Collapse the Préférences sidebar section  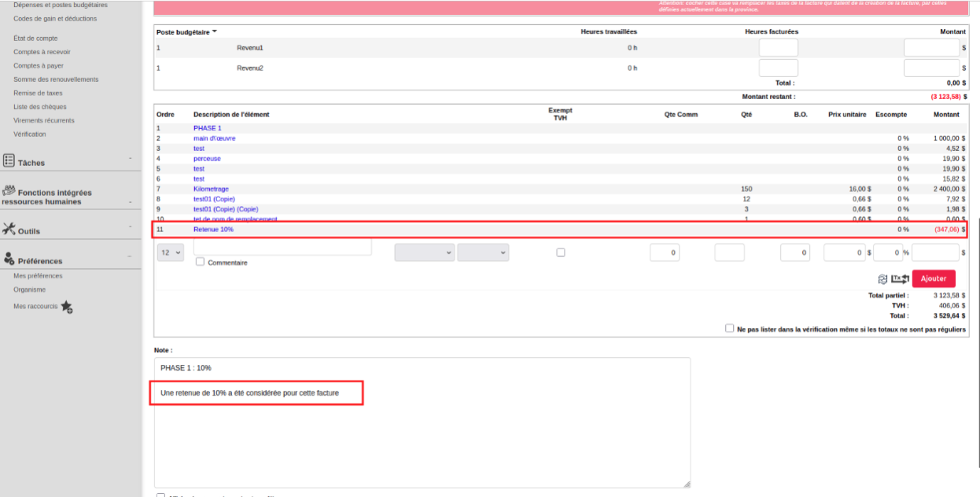(x=130, y=256)
